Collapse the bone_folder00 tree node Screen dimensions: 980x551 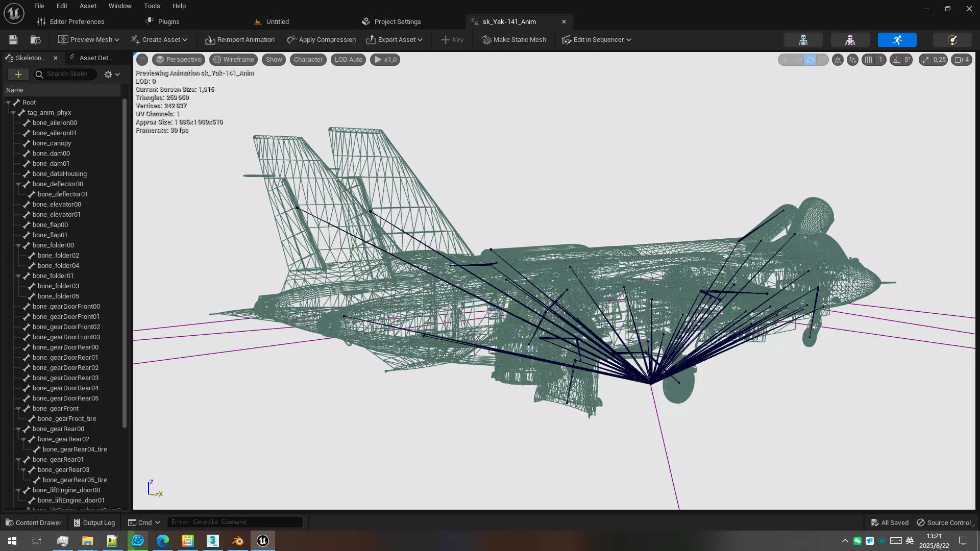pyautogui.click(x=18, y=245)
